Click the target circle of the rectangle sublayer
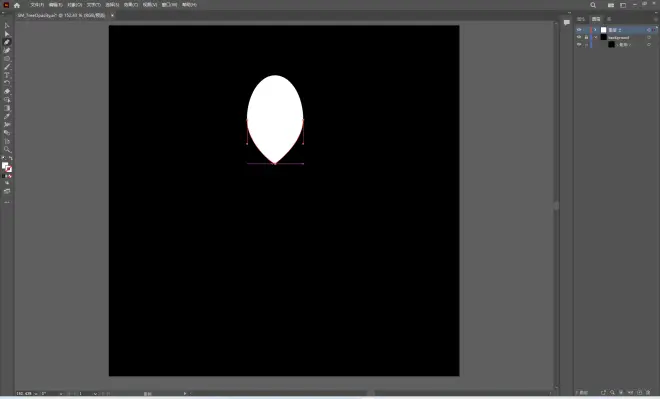 click(649, 44)
